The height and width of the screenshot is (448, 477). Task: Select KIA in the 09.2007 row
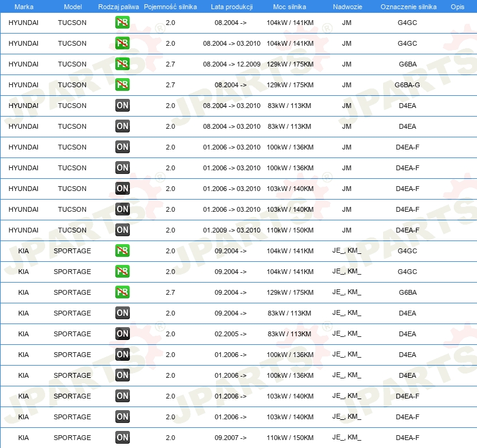coord(23,438)
